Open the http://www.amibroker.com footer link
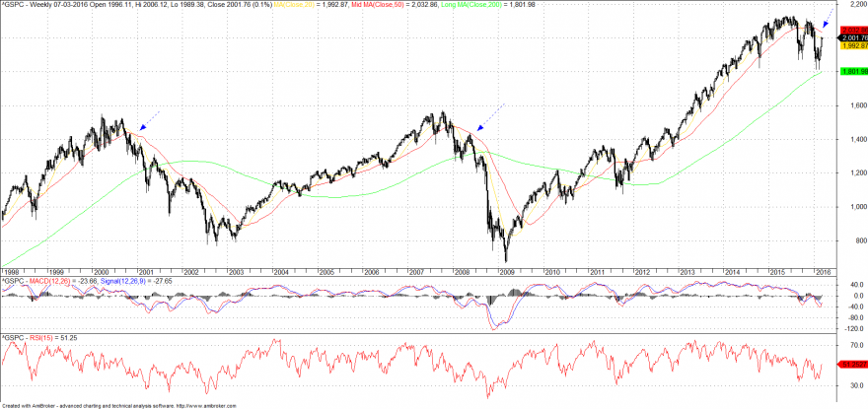868x409 pixels. click(x=207, y=406)
